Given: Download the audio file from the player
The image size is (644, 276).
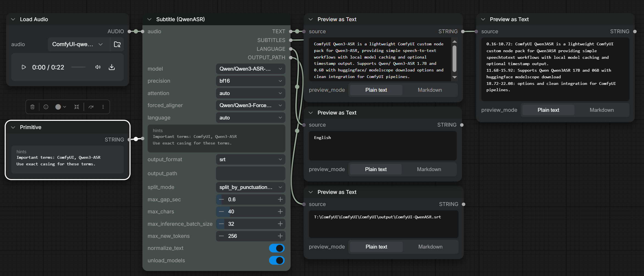Looking at the screenshot, I should click(x=112, y=67).
